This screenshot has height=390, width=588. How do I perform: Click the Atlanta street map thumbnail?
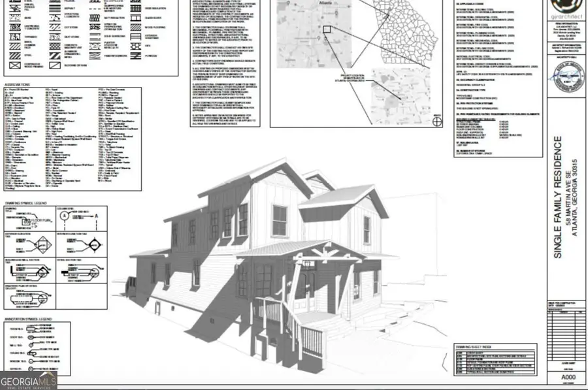click(314, 36)
